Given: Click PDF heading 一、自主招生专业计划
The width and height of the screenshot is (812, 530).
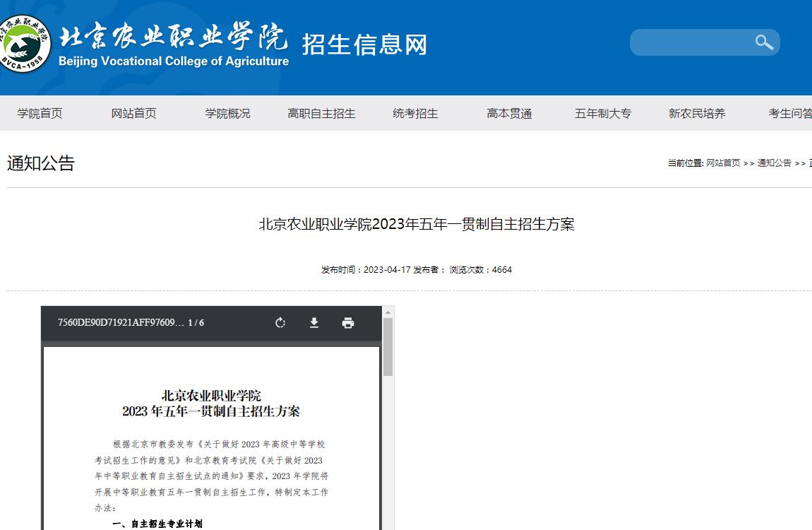Looking at the screenshot, I should click(x=157, y=524).
